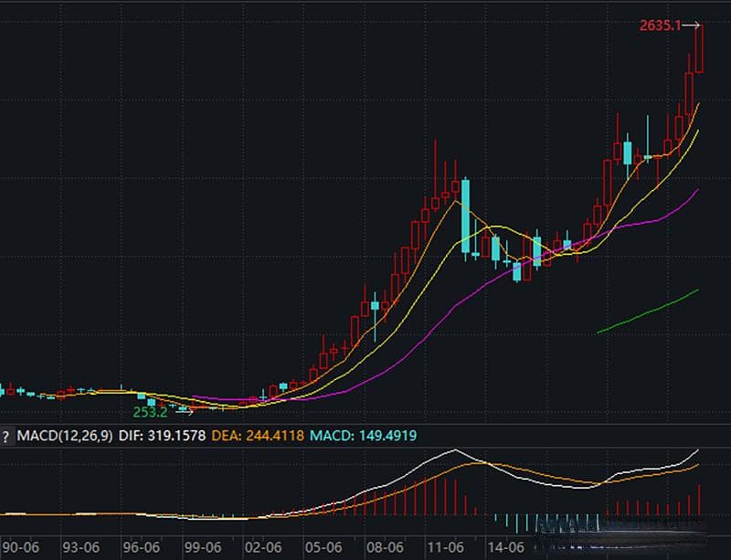Select the 2635.1 high price label

tap(660, 26)
